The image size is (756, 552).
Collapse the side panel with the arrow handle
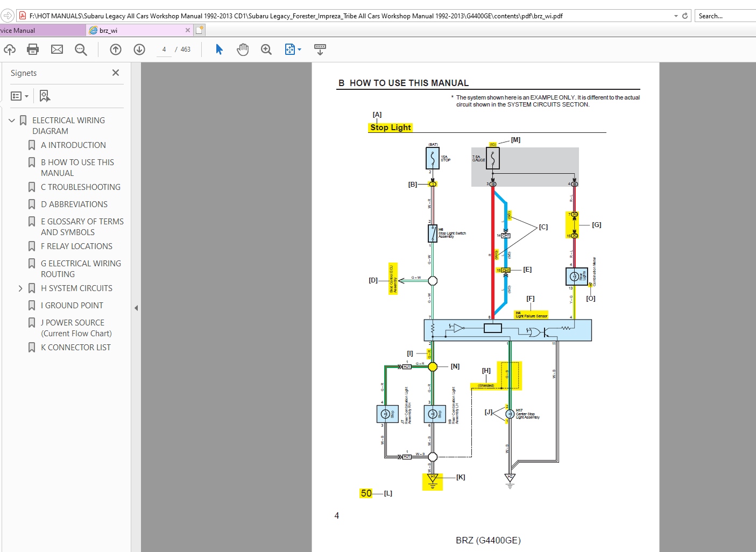click(136, 308)
